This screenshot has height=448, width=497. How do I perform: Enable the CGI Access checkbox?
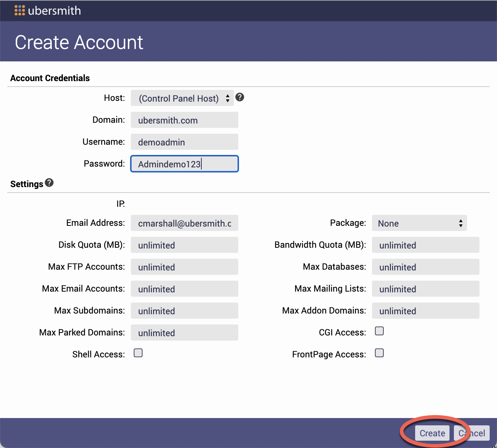pos(379,331)
